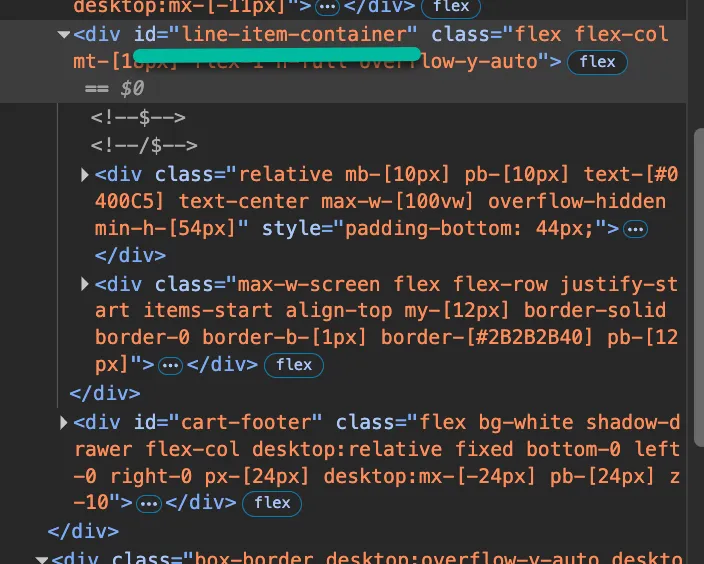The image size is (704, 564).
Task: Toggle the flex badge for line-item-container
Action: point(597,62)
